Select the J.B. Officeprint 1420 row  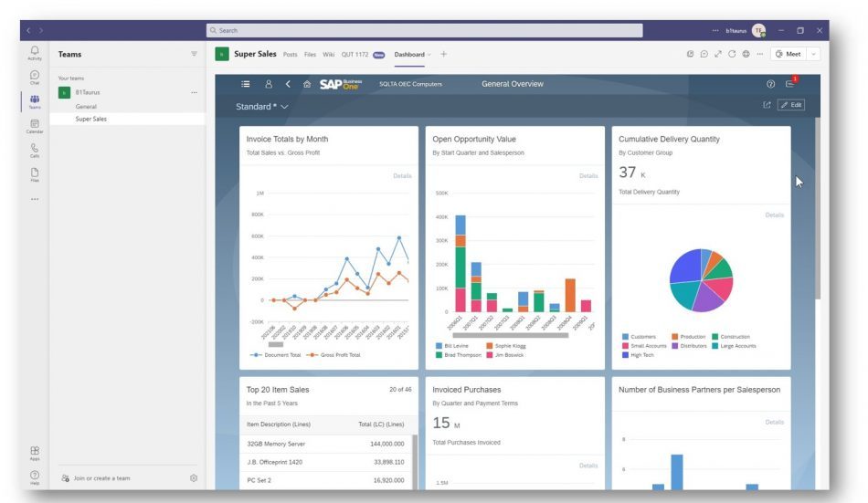coord(327,462)
